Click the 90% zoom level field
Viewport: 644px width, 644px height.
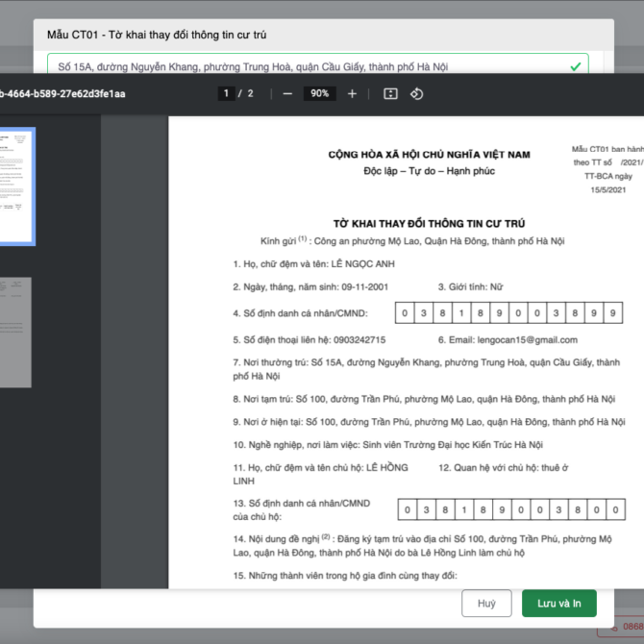pos(320,94)
